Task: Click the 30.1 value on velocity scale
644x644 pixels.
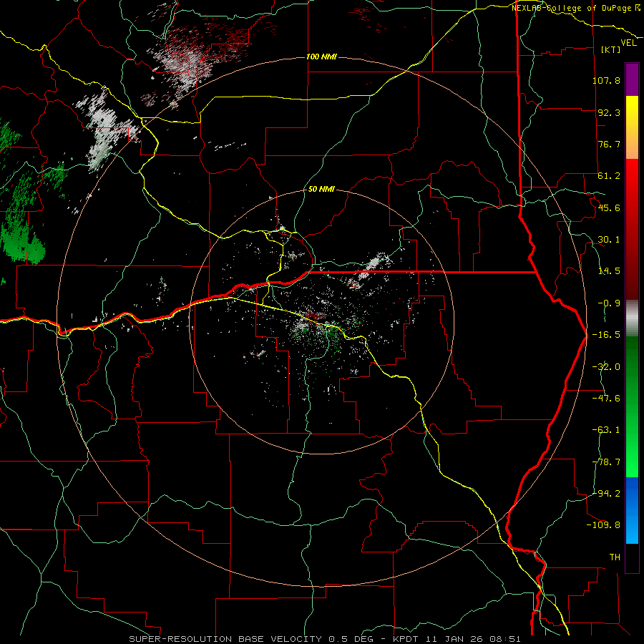Action: pyautogui.click(x=609, y=239)
